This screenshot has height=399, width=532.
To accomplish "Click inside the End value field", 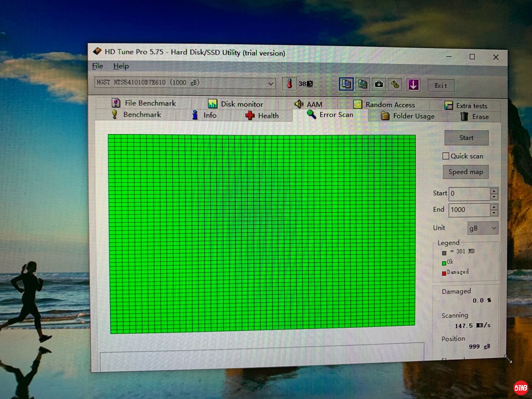I will click(x=468, y=210).
